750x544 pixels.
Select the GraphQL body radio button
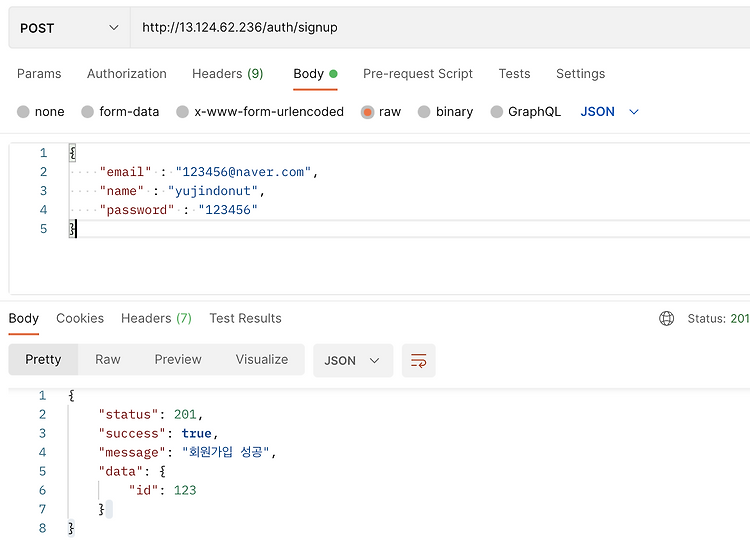[x=497, y=112]
